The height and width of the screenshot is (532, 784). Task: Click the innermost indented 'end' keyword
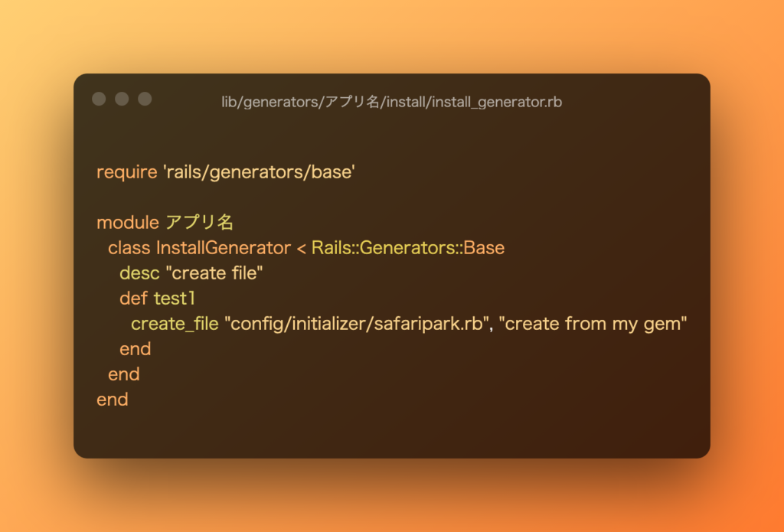point(135,349)
